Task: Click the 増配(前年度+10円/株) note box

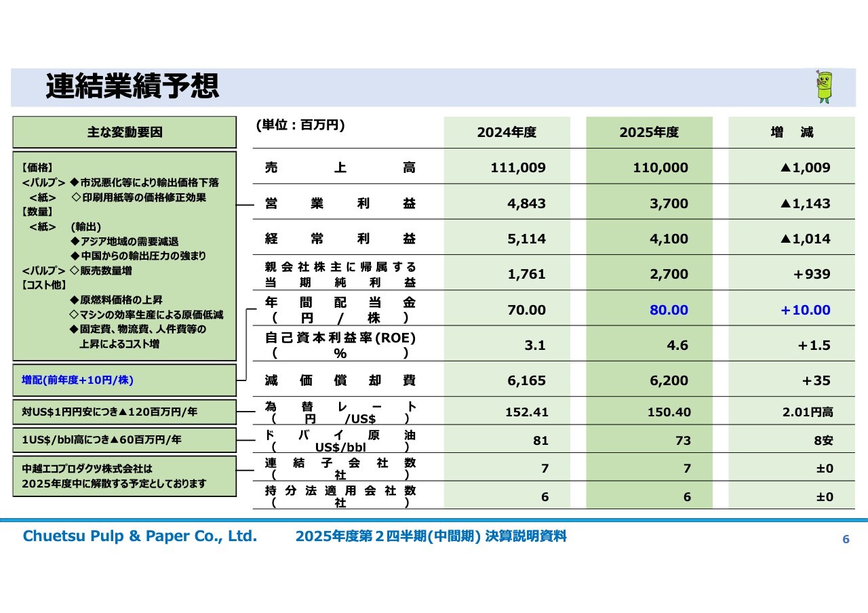Action: pos(124,380)
